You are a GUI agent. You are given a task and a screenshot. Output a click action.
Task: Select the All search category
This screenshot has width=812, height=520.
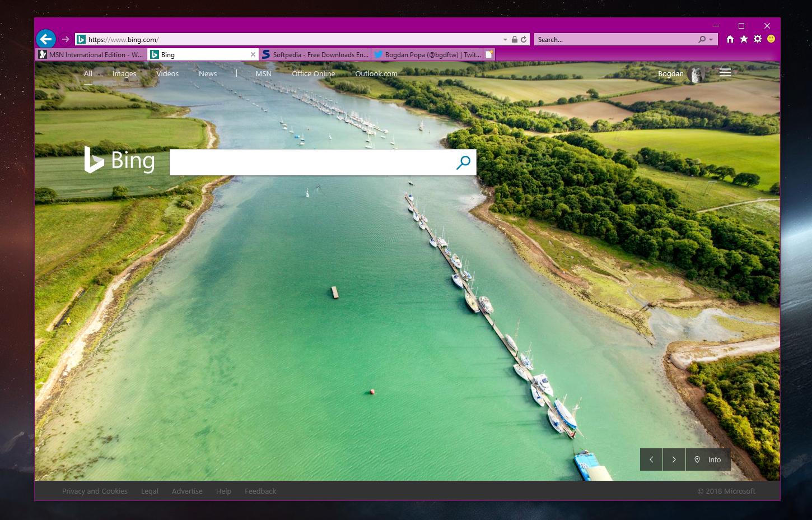[x=88, y=73]
